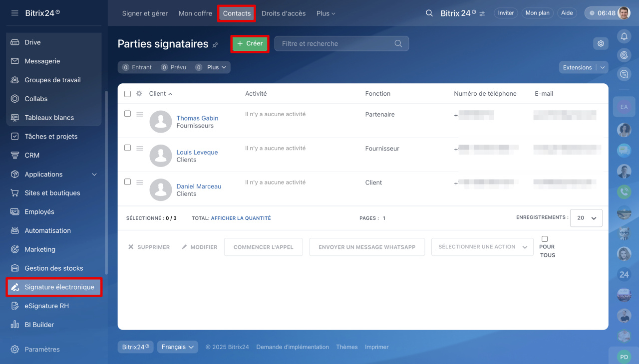
Task: Click the hamburger menu icon
Action: click(x=14, y=13)
